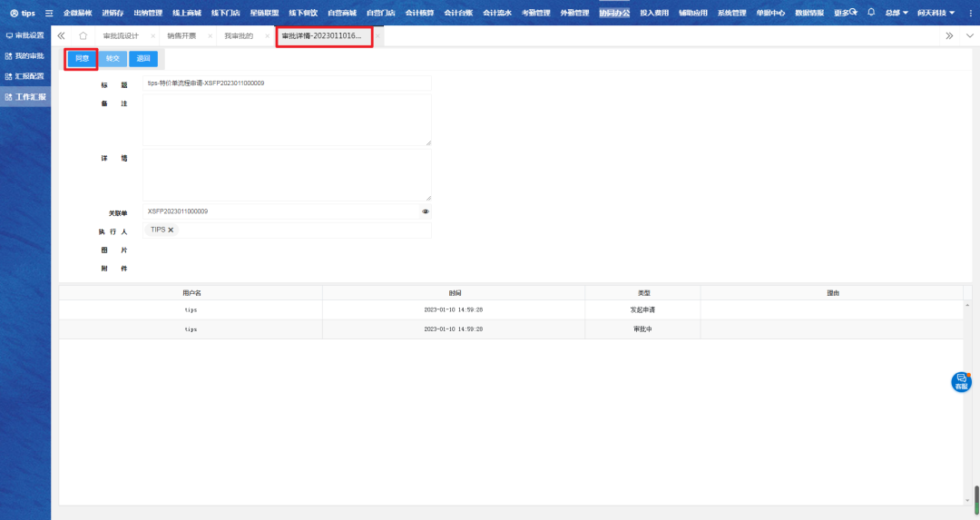Toggle the hamburger menu beside tips logo

pos(49,13)
